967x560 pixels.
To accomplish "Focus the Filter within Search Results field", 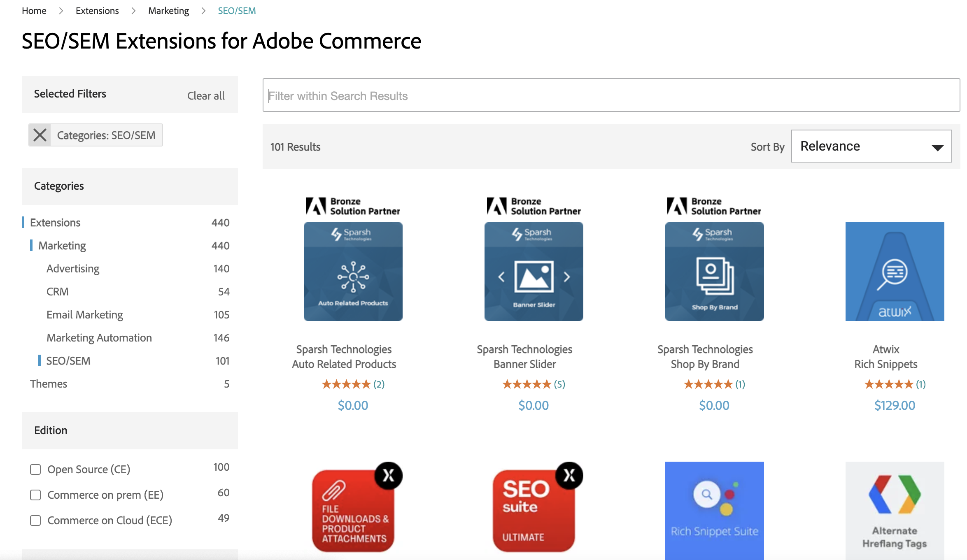I will coord(611,95).
